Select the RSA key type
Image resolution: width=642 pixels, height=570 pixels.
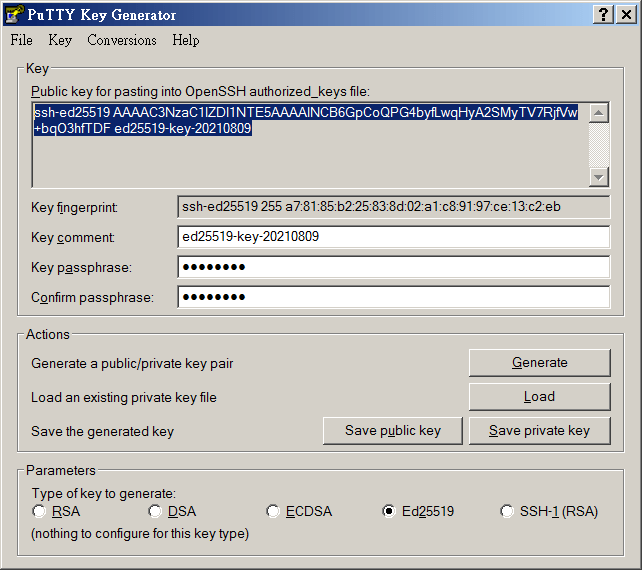pos(56,511)
